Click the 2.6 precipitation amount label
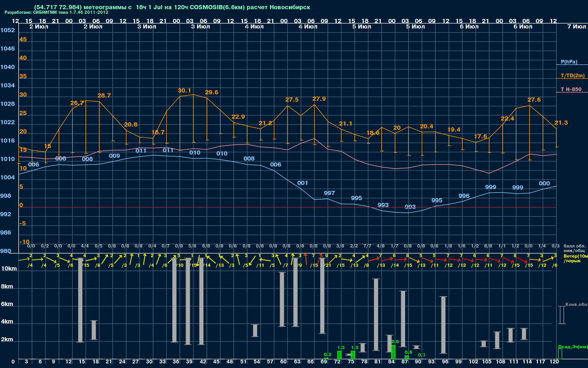The image size is (588, 368). tap(395, 342)
